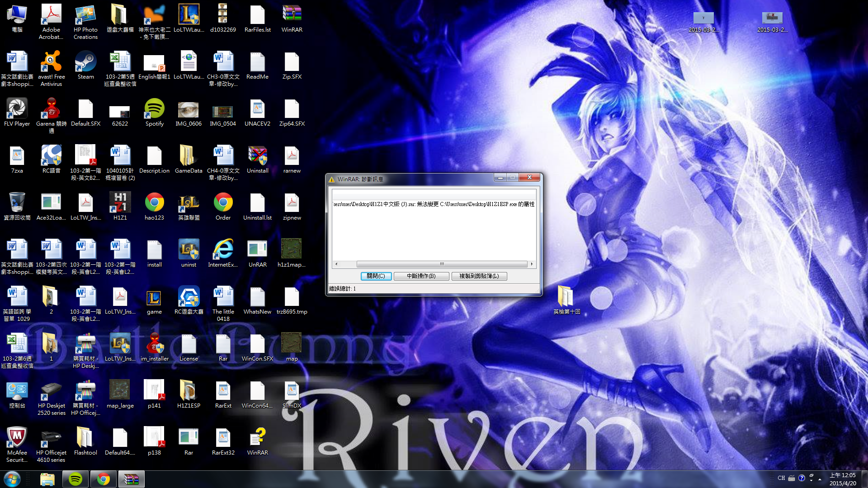Click the FLV Player desktop icon
The width and height of the screenshot is (868, 488).
coord(17,109)
